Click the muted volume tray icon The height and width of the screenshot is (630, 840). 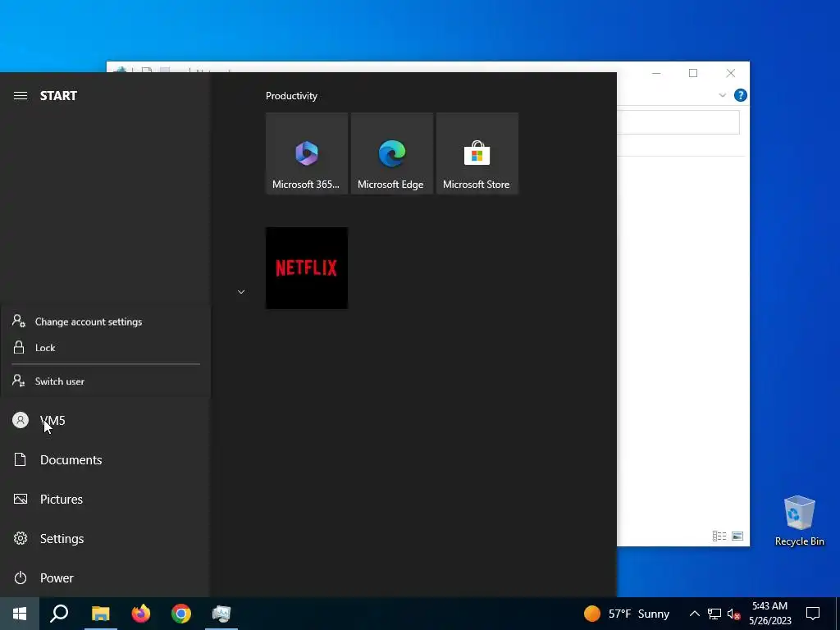[734, 614]
